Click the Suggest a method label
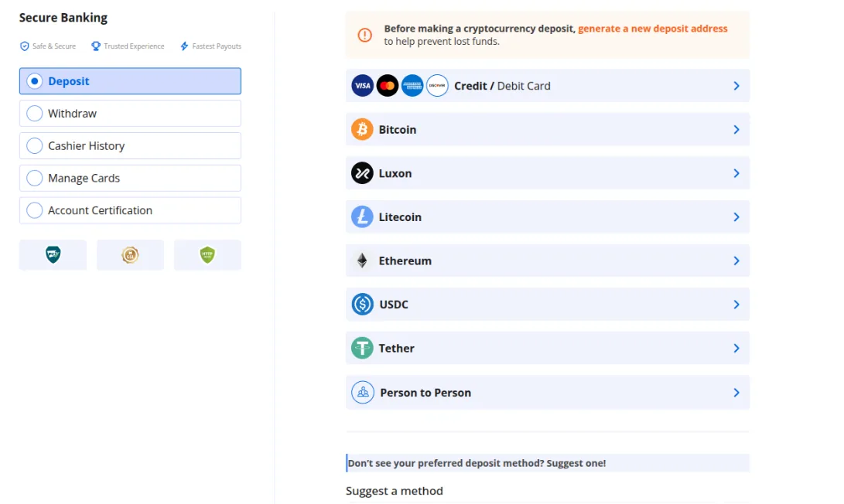The width and height of the screenshot is (844, 504). click(395, 491)
